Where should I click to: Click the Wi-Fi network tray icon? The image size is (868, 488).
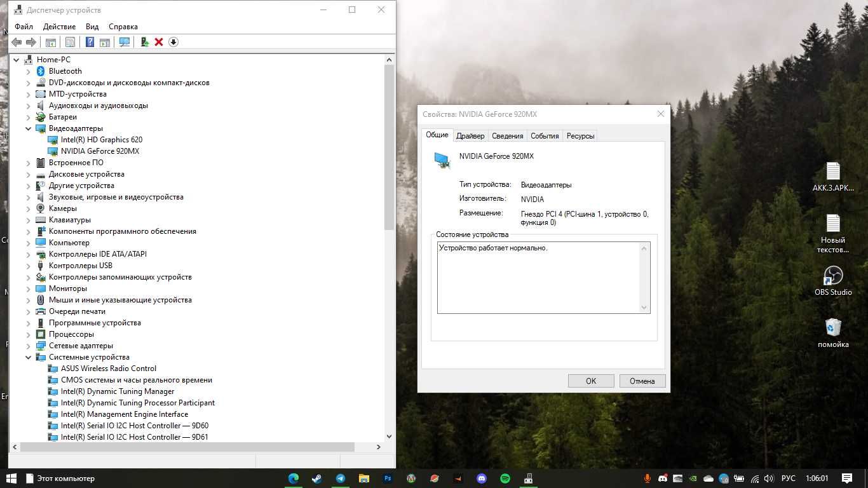pyautogui.click(x=755, y=478)
